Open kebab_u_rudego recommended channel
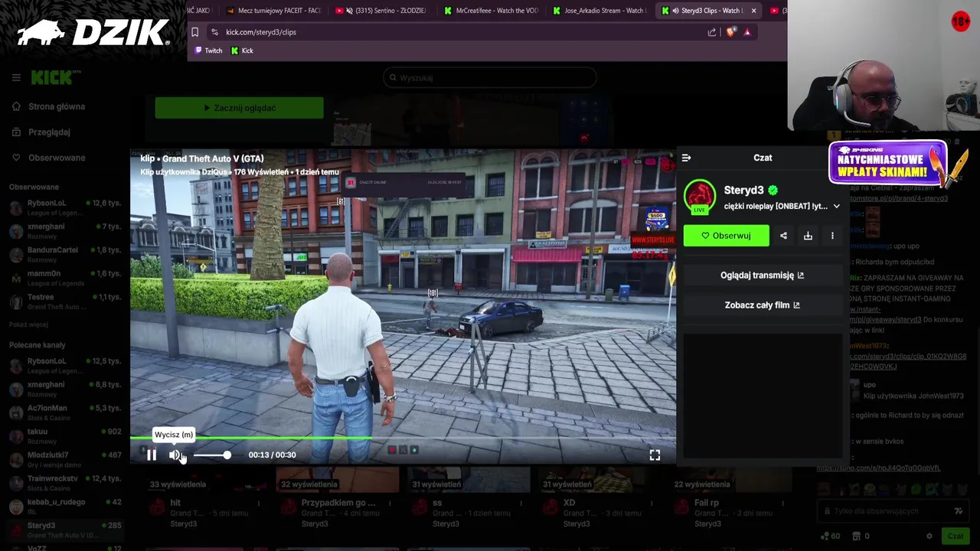Viewport: 980px width, 551px height. click(65, 507)
